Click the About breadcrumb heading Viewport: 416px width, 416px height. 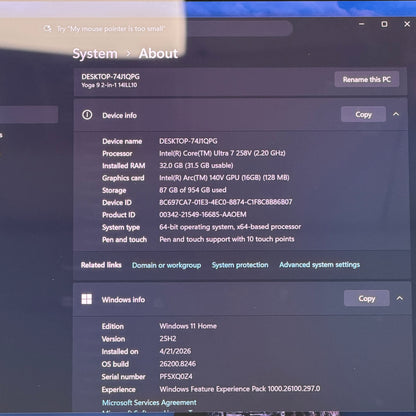point(158,53)
